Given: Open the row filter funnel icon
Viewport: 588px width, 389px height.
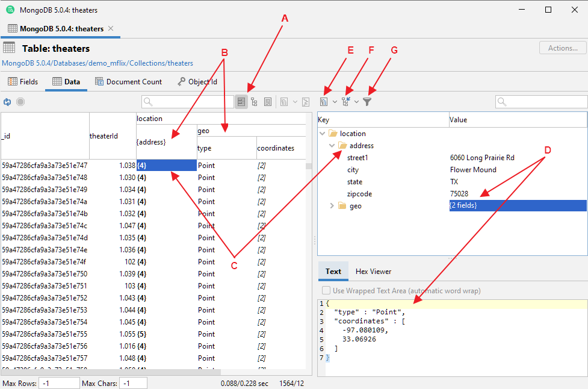Looking at the screenshot, I should coord(367,101).
